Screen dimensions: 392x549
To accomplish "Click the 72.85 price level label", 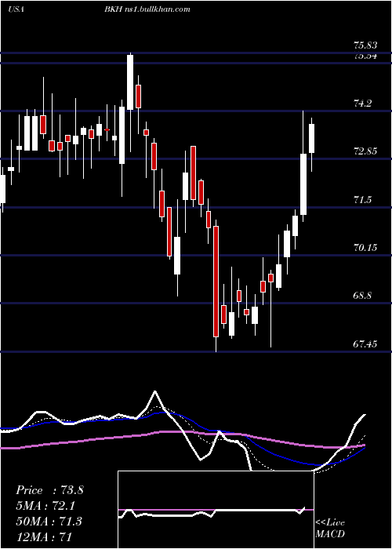I will [365, 151].
